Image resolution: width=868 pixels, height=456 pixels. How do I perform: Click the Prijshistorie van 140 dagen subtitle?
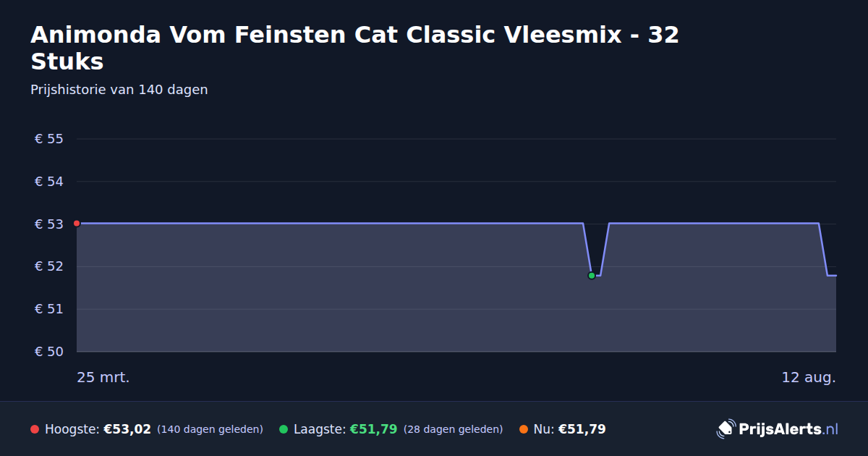point(119,90)
